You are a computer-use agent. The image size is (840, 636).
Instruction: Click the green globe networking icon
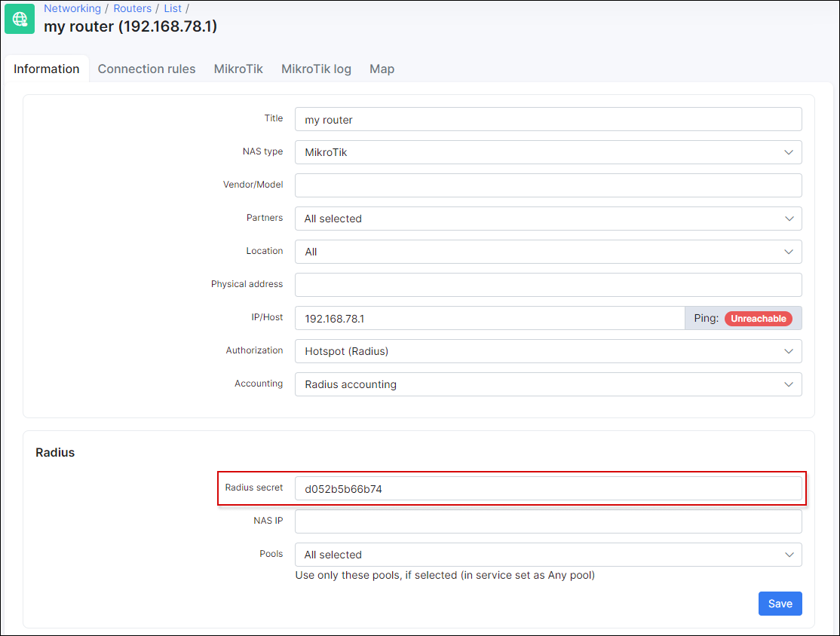point(20,19)
